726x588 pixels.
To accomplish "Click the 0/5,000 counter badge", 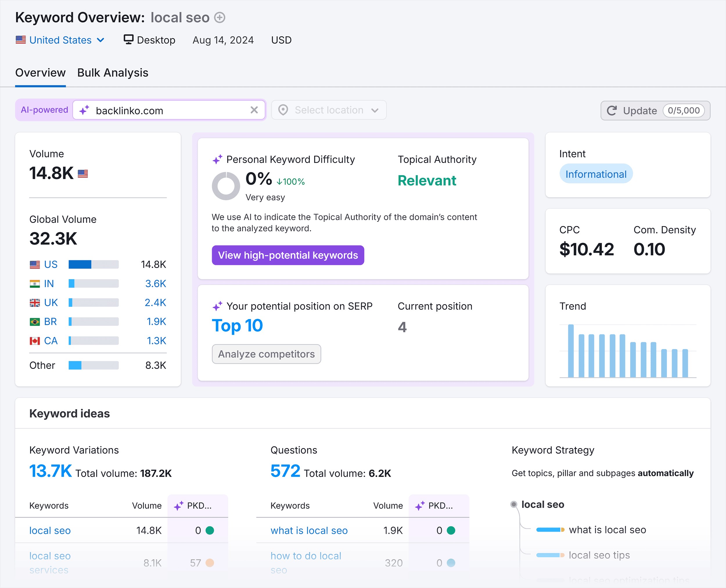I will [x=683, y=110].
